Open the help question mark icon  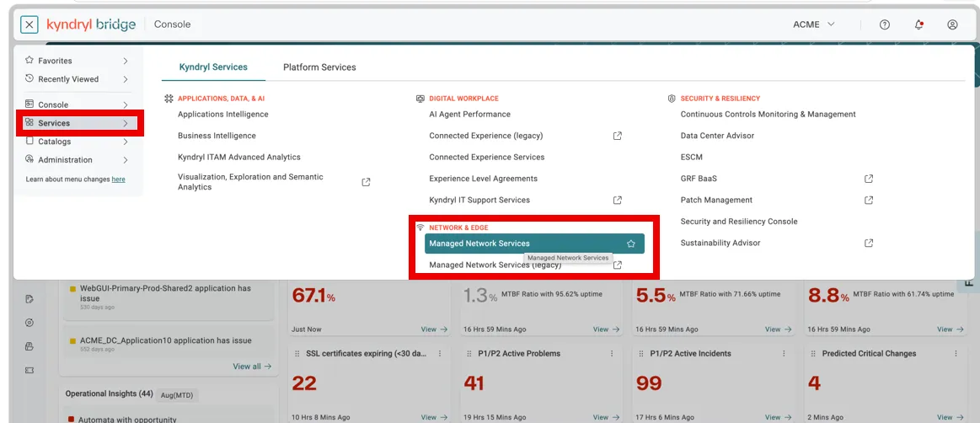pos(885,25)
